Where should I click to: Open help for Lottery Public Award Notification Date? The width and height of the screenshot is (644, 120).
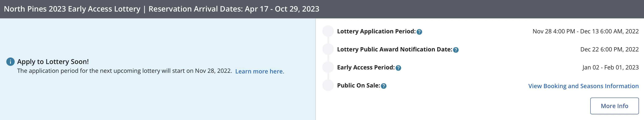point(456,50)
